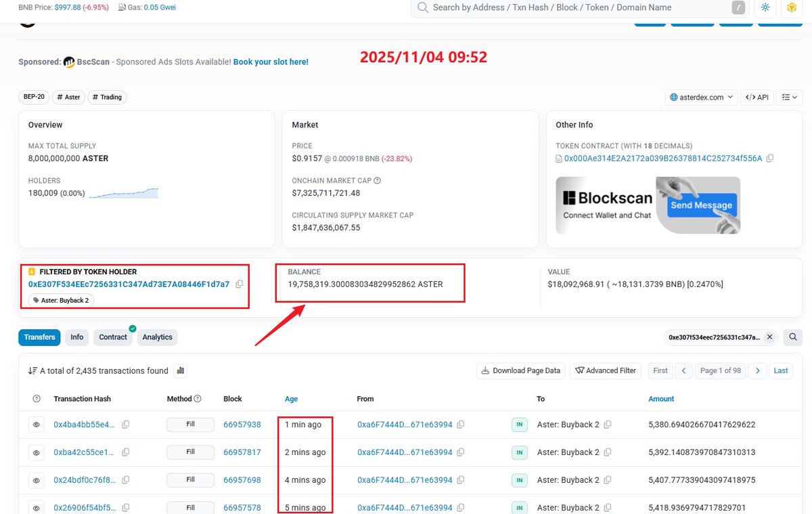Switch to the Info tab
This screenshot has width=812, height=514.
click(77, 337)
